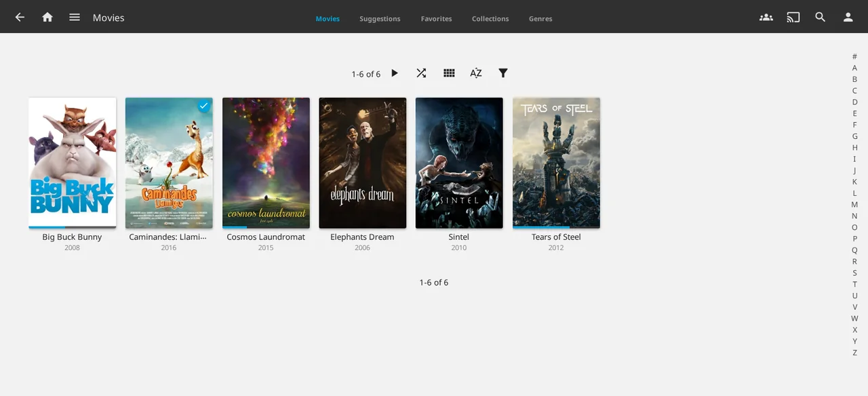Open the search icon

click(x=821, y=18)
